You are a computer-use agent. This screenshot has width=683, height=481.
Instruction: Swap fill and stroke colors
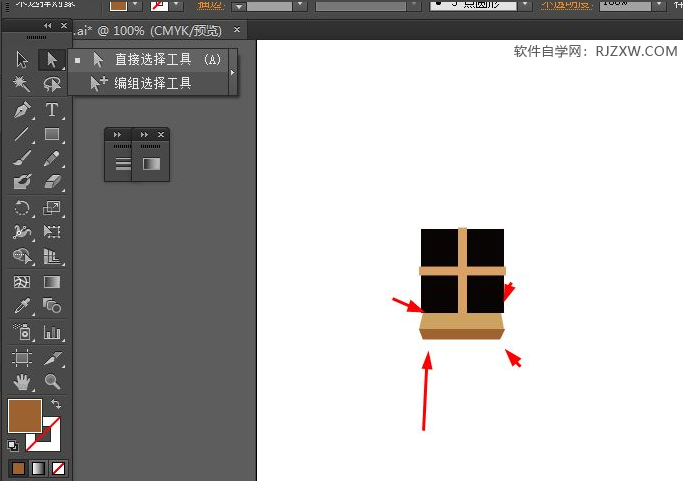click(x=56, y=404)
